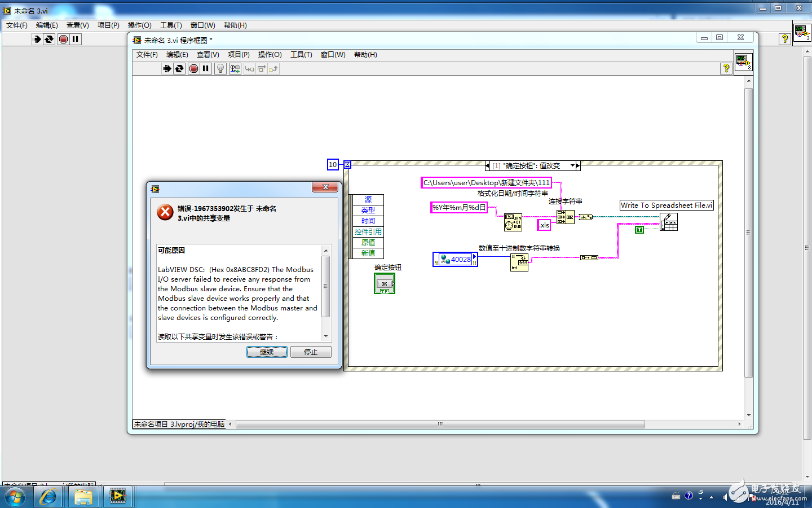Open 工具(T) menu in block diagram
This screenshot has width=812, height=508.
coord(301,55)
